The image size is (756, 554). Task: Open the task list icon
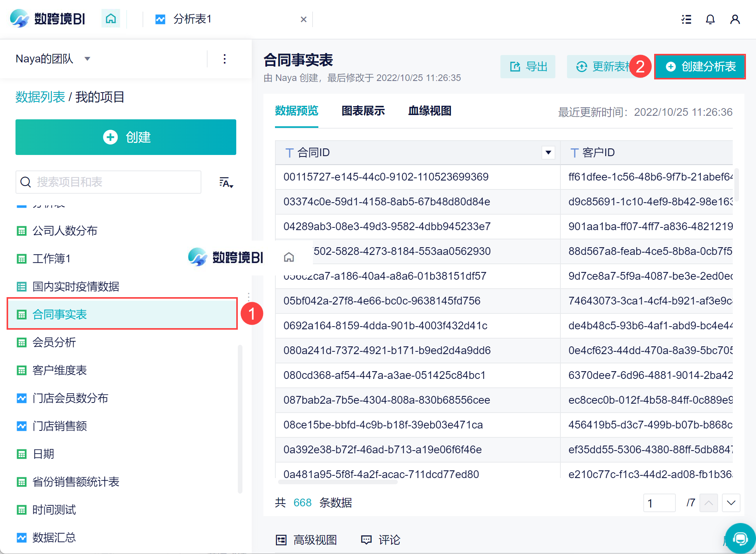686,19
